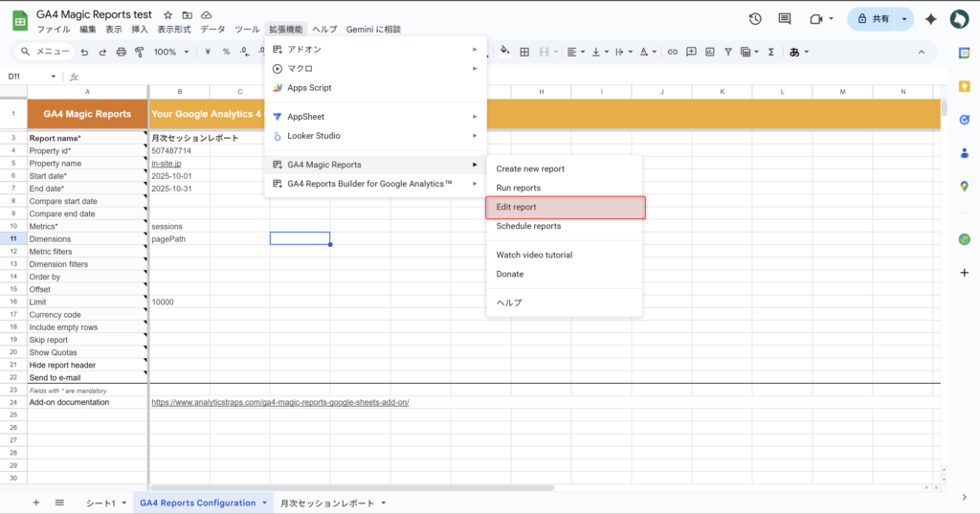
Task: Select Edit report from the submenu
Action: (565, 207)
